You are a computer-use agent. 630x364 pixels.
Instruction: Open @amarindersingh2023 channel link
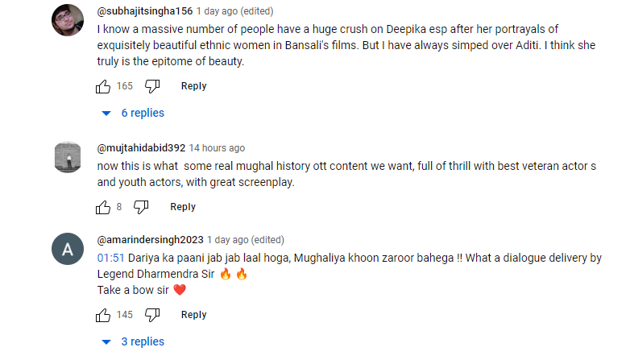pos(151,240)
